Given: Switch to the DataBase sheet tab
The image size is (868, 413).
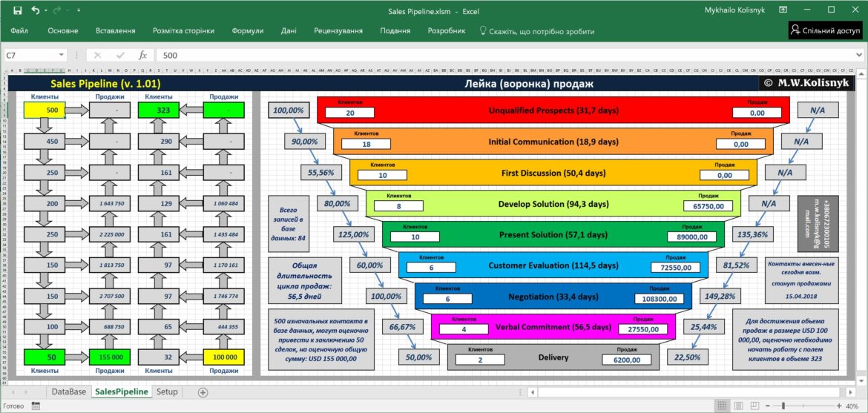Looking at the screenshot, I should 69,391.
